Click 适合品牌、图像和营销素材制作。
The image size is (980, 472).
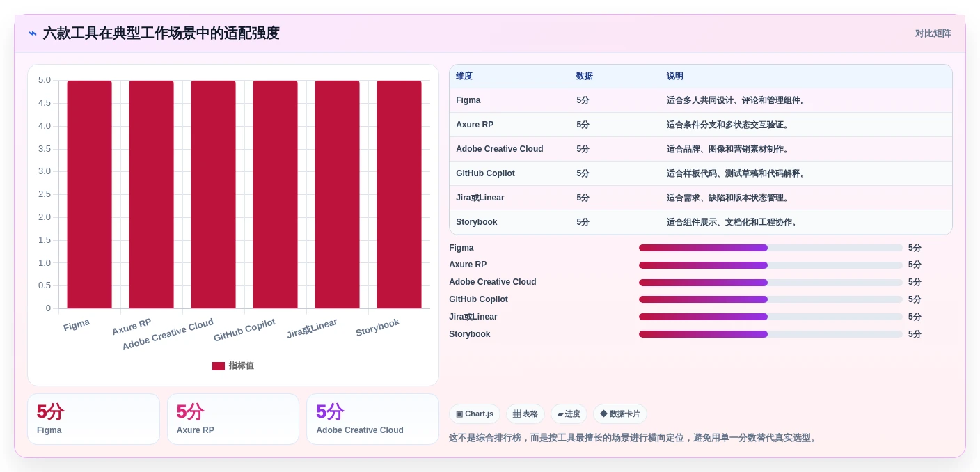coord(729,149)
